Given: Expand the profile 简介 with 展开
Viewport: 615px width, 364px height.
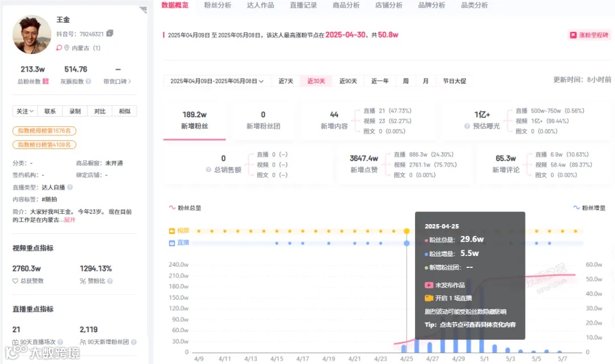Looking at the screenshot, I should (70, 220).
